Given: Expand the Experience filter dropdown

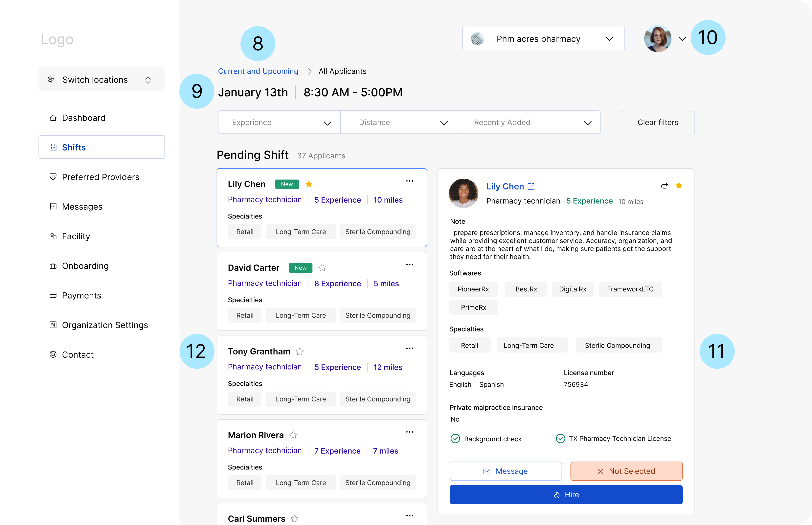Looking at the screenshot, I should click(x=279, y=122).
